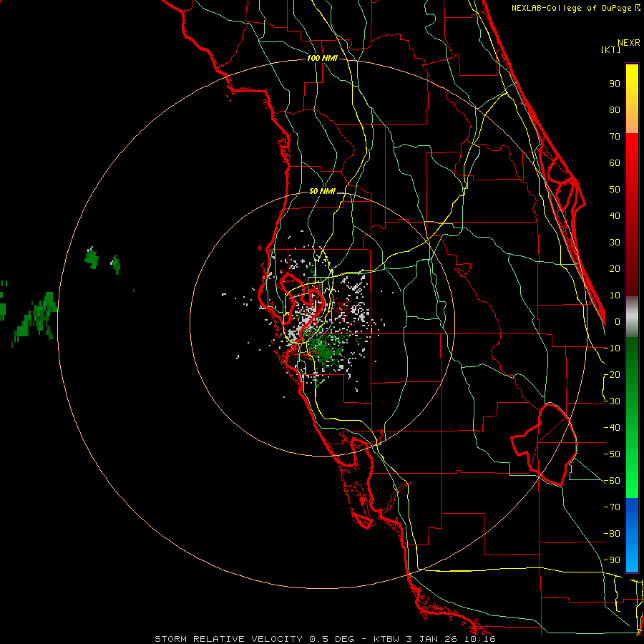Image resolution: width=644 pixels, height=644 pixels.
Task: Click the -30 scale value
Action: click(x=612, y=401)
